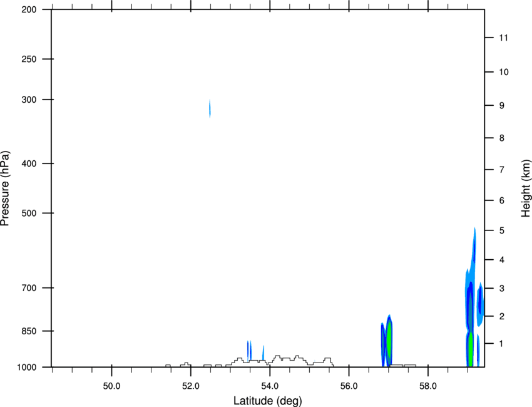Click the 200 pressure tick label

pos(29,10)
